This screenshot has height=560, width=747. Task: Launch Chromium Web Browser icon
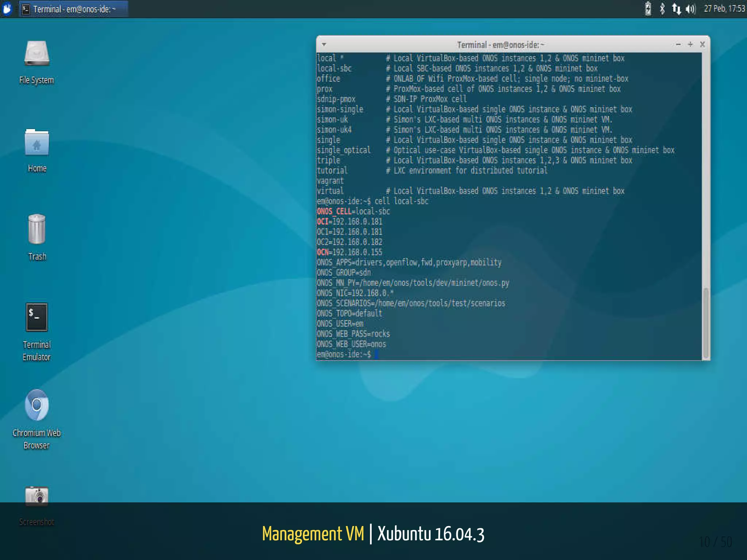tap(36, 405)
